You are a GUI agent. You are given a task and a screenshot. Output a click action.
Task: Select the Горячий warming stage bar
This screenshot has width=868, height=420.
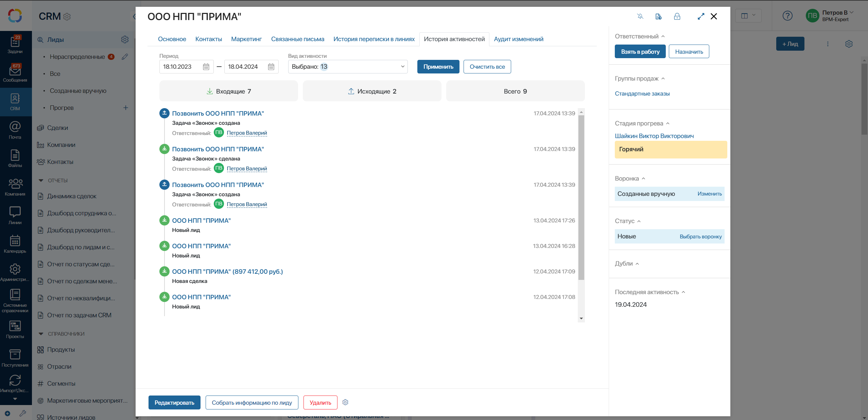tap(671, 150)
